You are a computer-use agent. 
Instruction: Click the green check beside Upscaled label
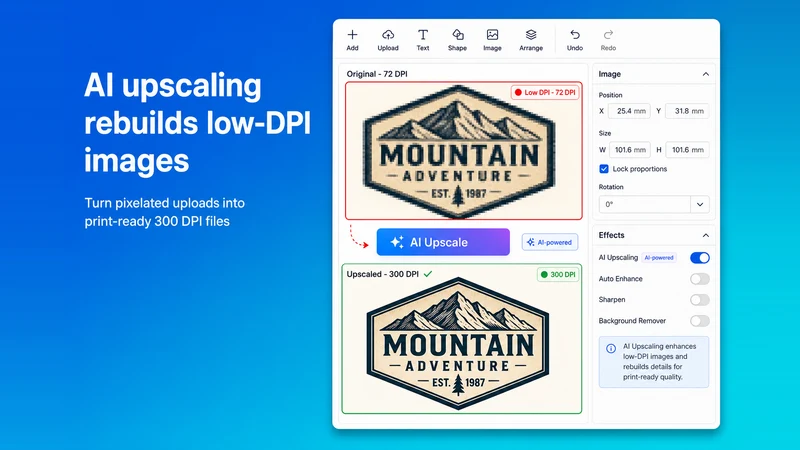428,274
